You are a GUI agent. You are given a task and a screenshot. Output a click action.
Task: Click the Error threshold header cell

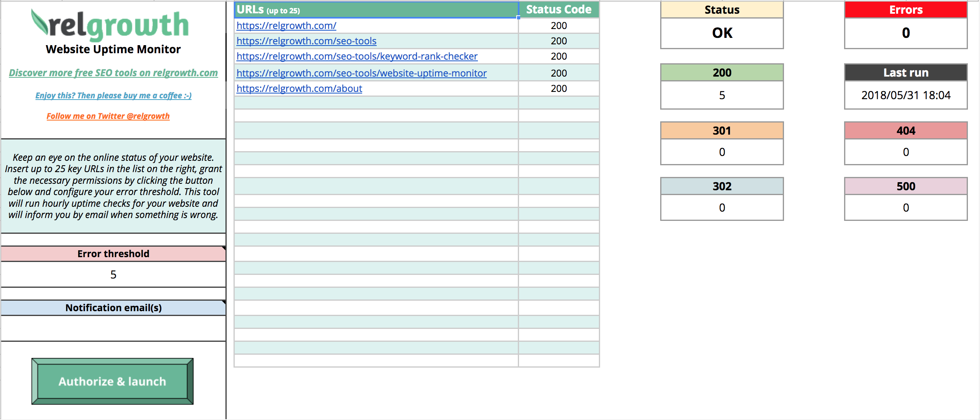pyautogui.click(x=113, y=254)
